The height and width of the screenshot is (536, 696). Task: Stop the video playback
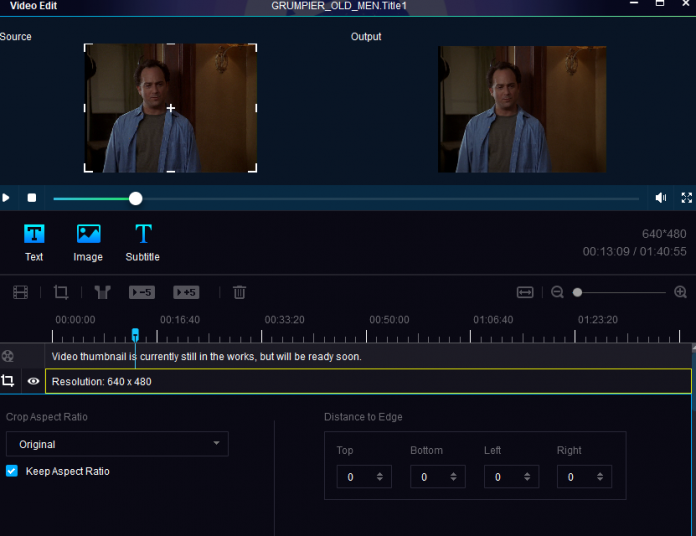[x=32, y=197]
